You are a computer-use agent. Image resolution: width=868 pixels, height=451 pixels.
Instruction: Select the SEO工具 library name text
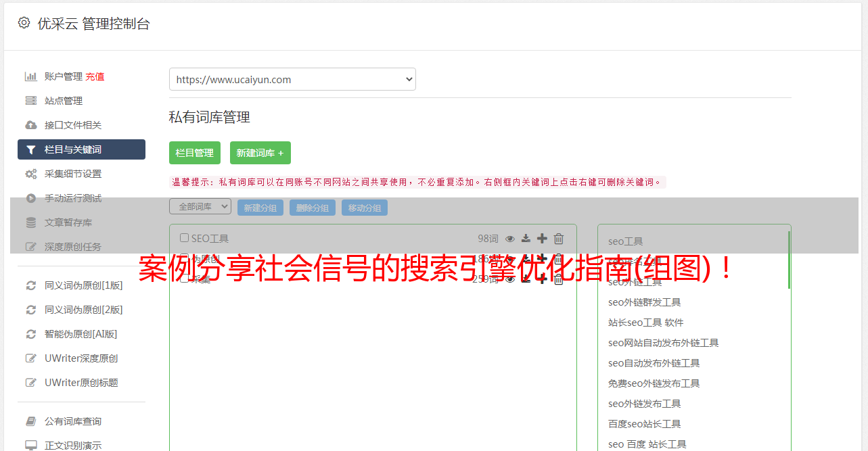[x=210, y=238]
